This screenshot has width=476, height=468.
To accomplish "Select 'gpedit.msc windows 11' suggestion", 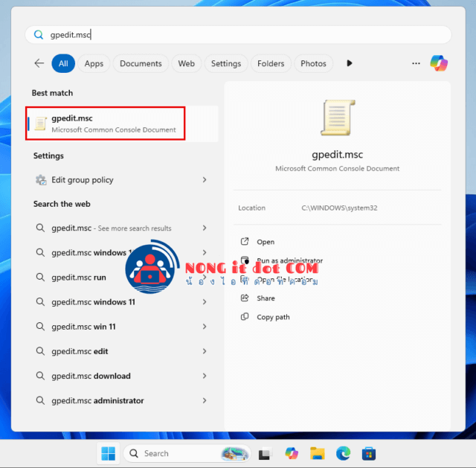I will (121, 302).
